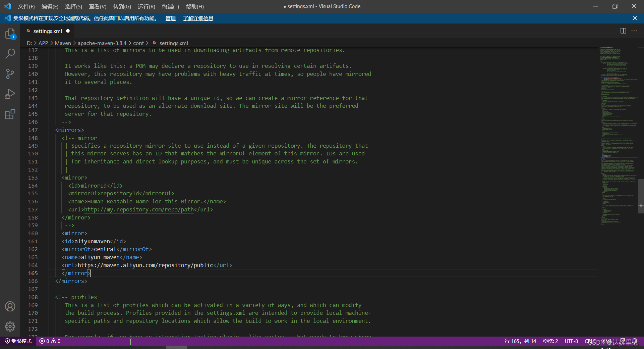Viewport: 644px width, 349px height.
Task: Open the Accounts menu icon
Action: click(x=10, y=306)
